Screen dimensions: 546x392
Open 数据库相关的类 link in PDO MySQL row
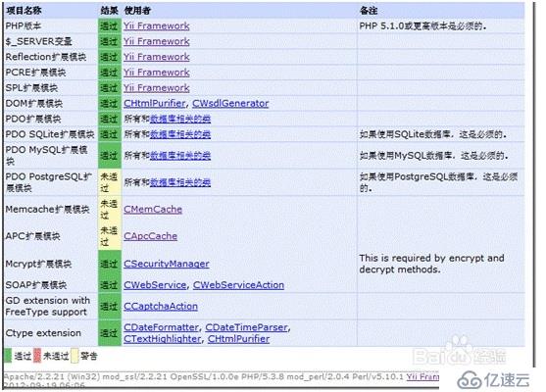pyautogui.click(x=180, y=156)
